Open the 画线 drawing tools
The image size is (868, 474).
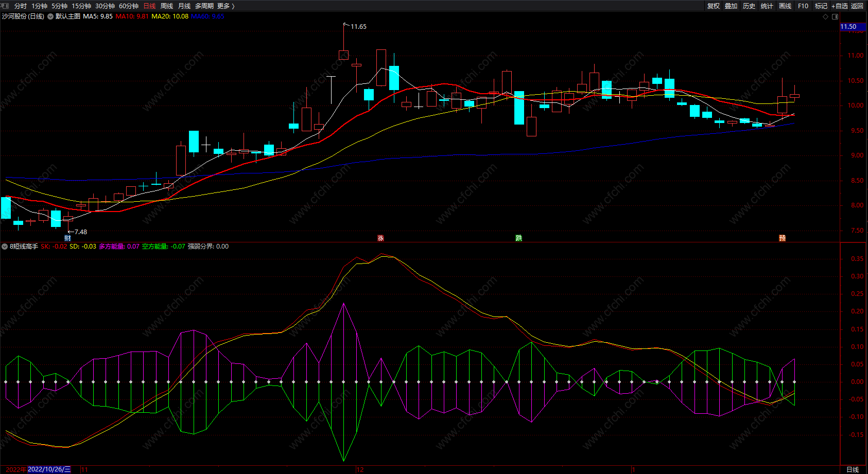(x=785, y=6)
